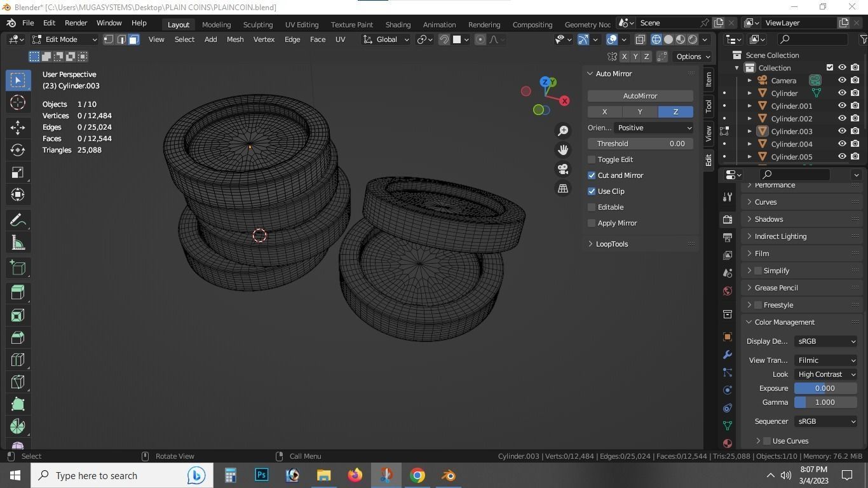This screenshot has height=488, width=868.
Task: Open the Look dropdown showing High Contrast
Action: (824, 374)
